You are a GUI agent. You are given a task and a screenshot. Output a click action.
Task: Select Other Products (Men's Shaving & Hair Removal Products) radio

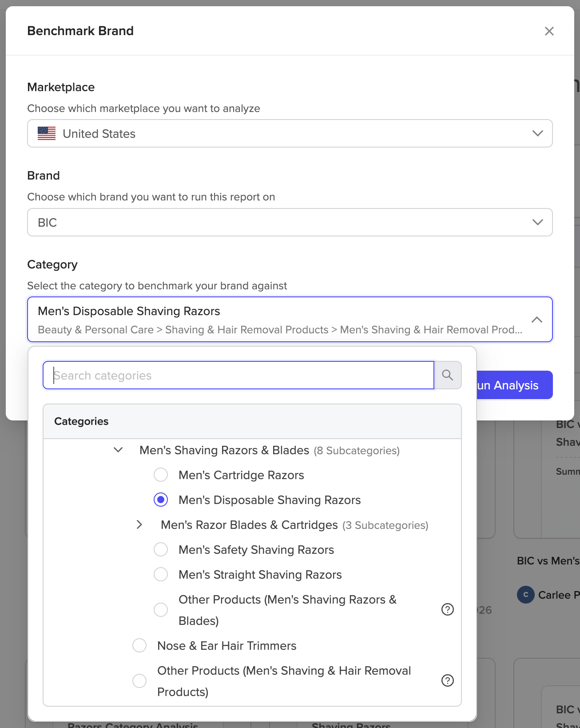coord(139,681)
